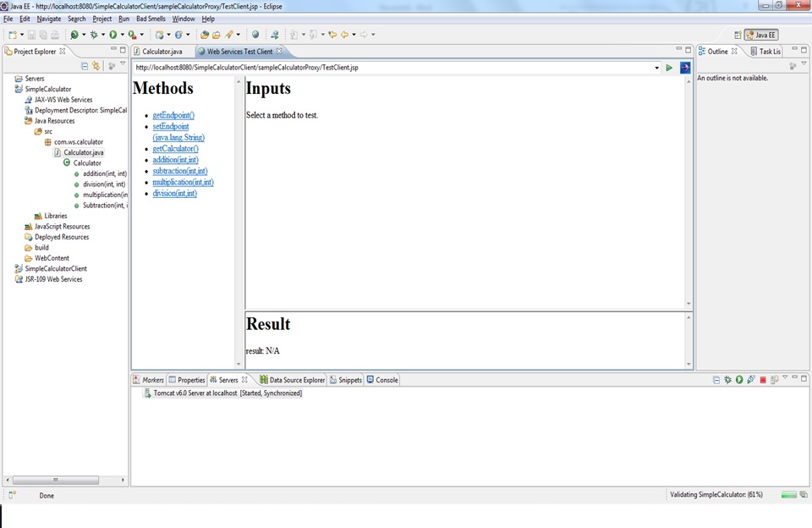Open the Window menu
This screenshot has height=528, width=812.
point(184,19)
